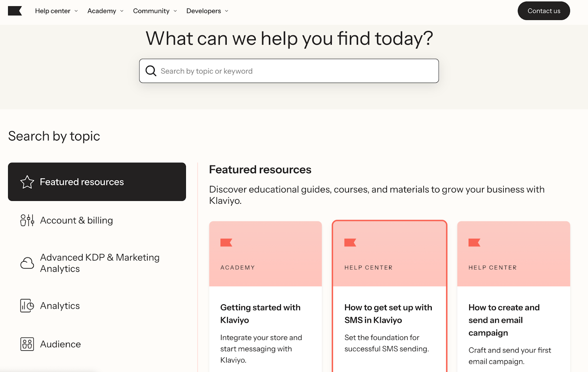Screen dimensions: 588x372
Task: Click the 'Featured resources' section heading on right
Action: tap(260, 170)
